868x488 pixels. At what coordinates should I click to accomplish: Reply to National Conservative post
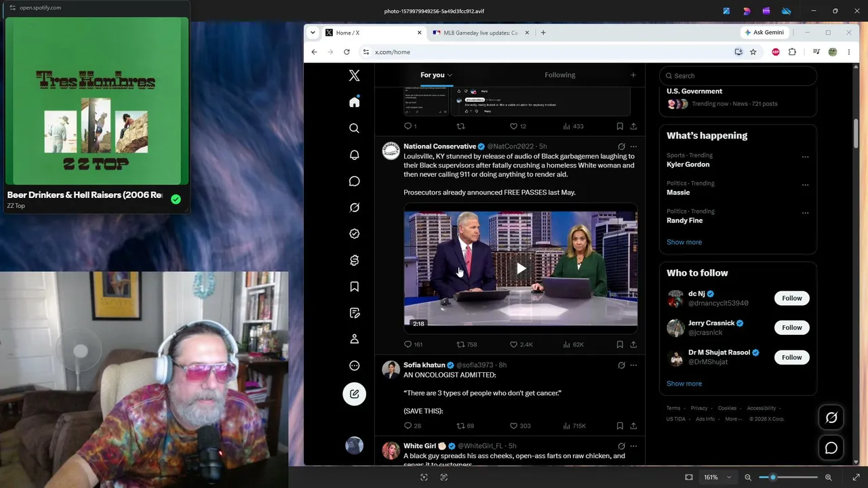[x=408, y=344]
